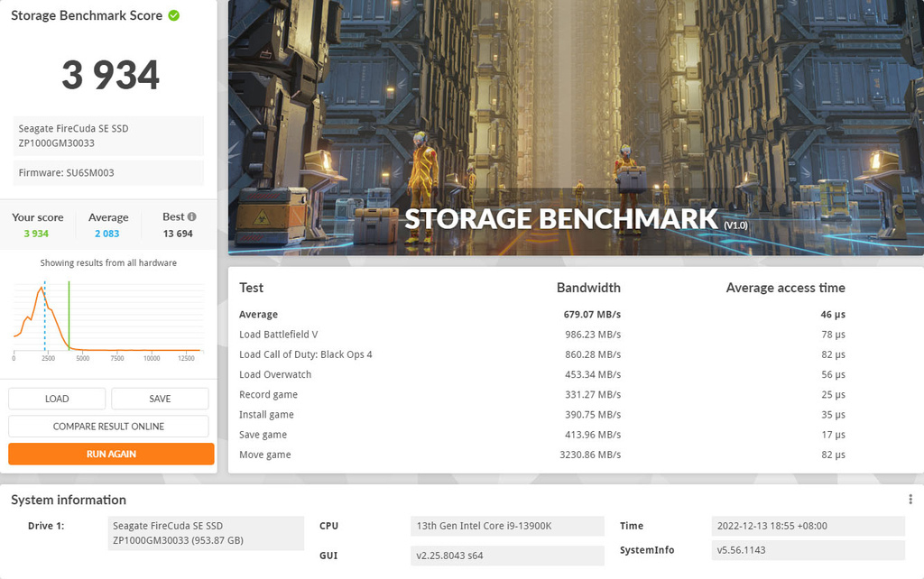Select SystemInfo version "v5.56.1143"
Screen dimensions: 924x579
808,550
